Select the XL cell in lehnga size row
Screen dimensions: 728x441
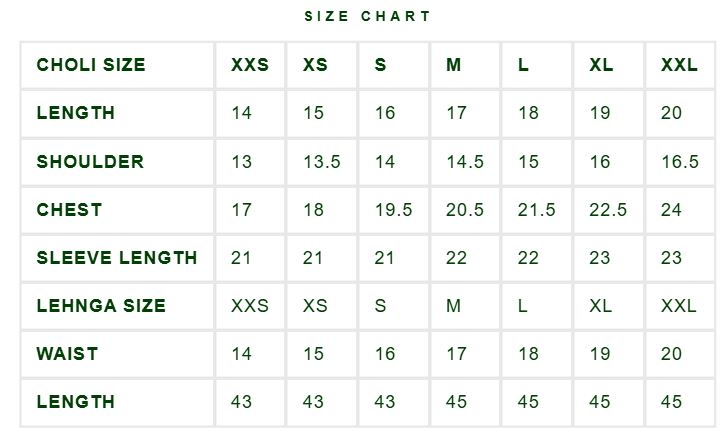coord(601,305)
